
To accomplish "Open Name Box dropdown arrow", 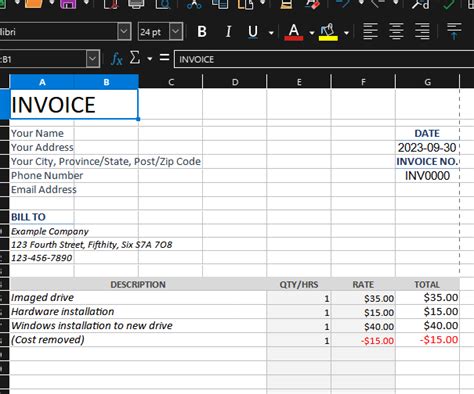I will tap(93, 59).
